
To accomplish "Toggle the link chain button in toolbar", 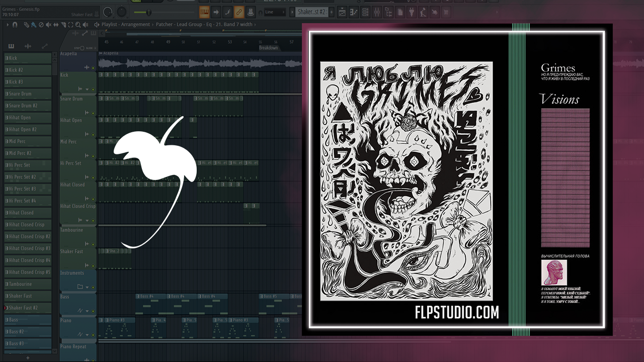I will (x=239, y=12).
